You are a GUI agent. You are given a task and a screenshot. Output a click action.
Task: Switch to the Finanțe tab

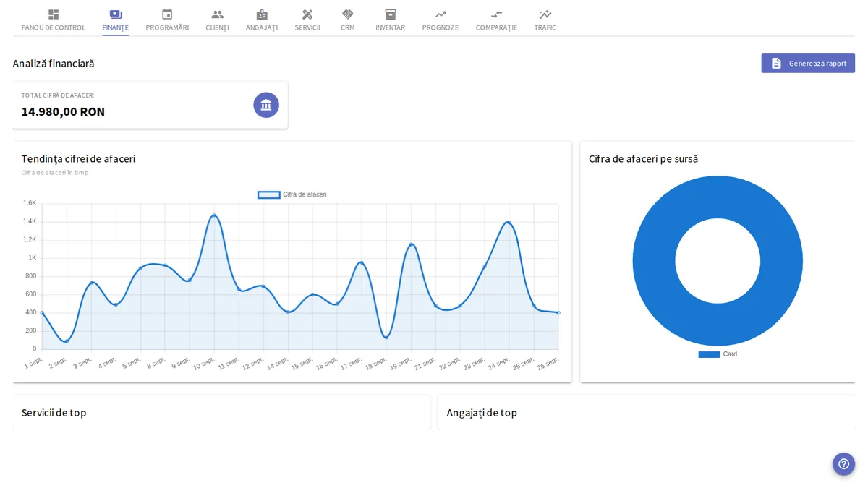click(116, 20)
